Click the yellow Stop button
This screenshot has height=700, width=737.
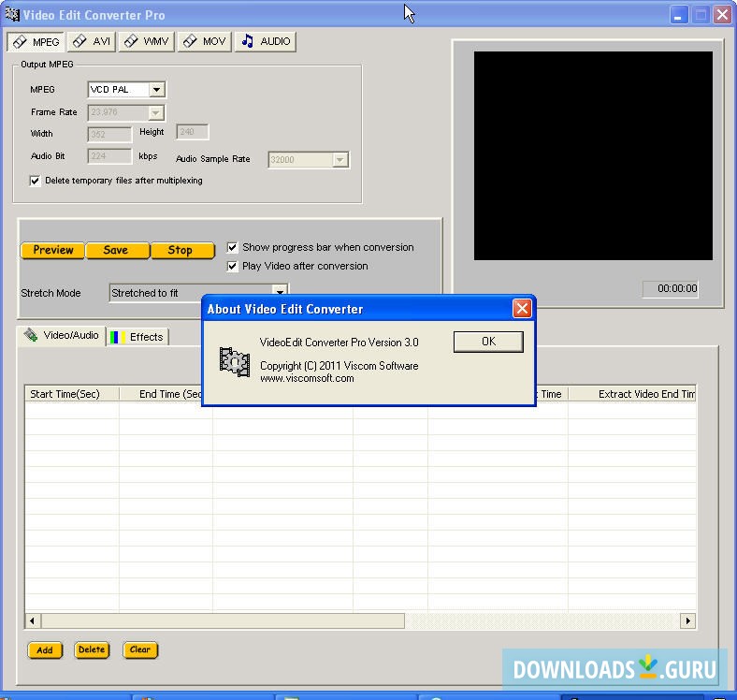click(x=182, y=250)
